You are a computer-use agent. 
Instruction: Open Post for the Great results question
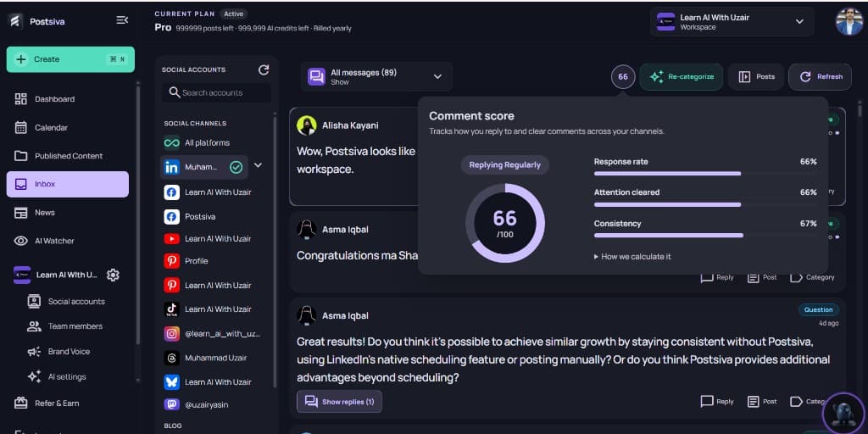coord(762,402)
